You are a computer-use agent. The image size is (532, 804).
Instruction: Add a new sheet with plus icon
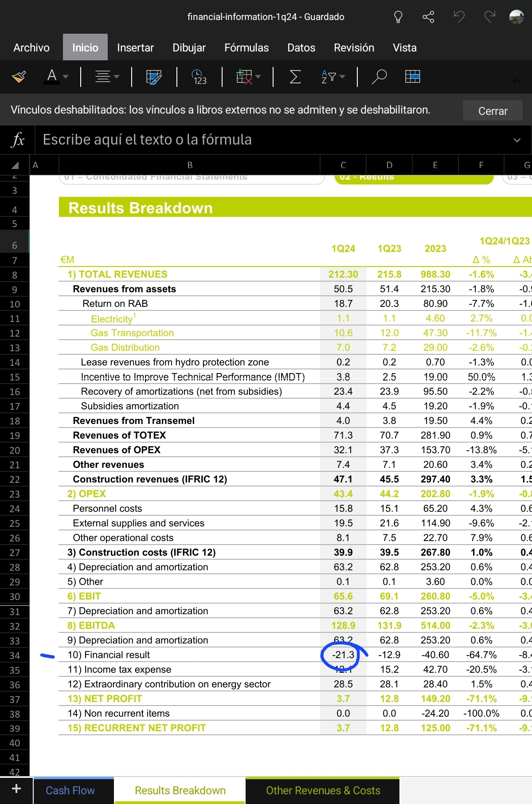[16, 788]
